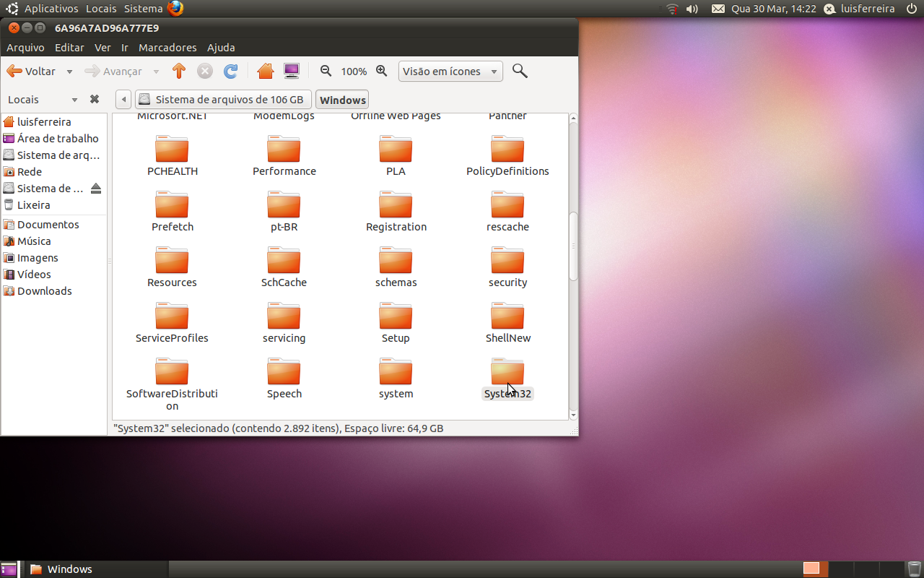Select the PolicyDefinitions folder icon
Image resolution: width=924 pixels, height=578 pixels.
[x=507, y=148]
